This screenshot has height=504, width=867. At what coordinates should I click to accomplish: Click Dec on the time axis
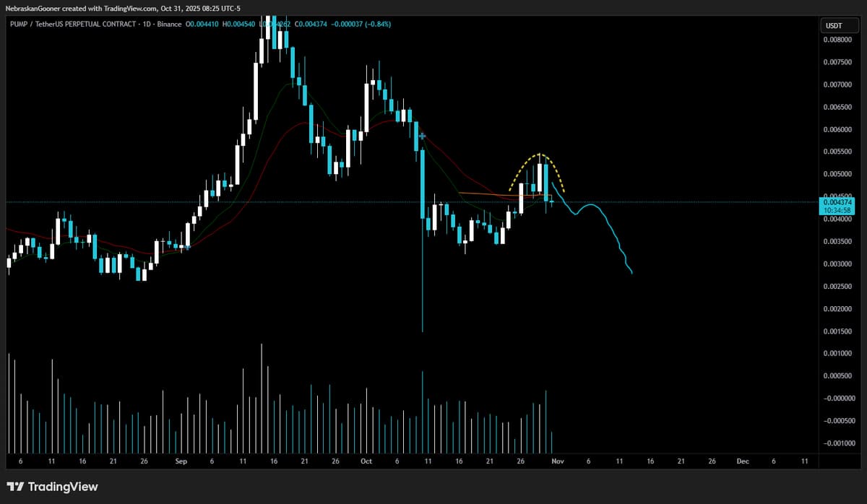pyautogui.click(x=743, y=461)
